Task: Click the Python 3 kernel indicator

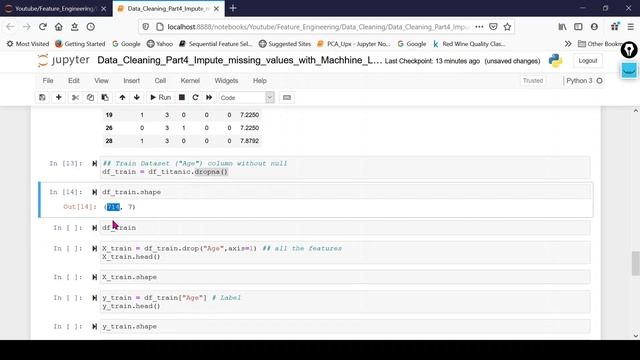Action: [584, 81]
